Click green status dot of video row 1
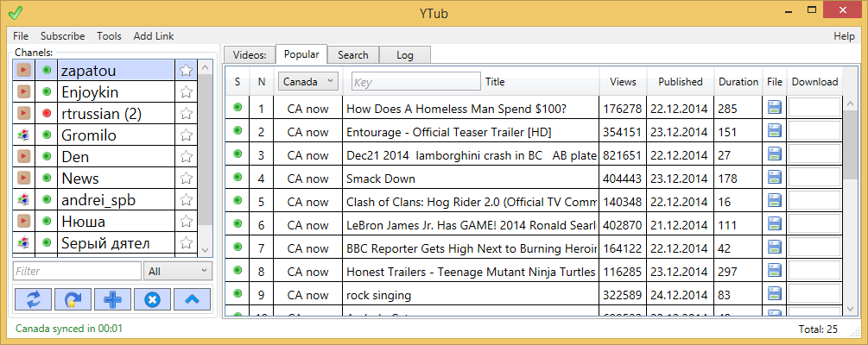 click(x=238, y=107)
